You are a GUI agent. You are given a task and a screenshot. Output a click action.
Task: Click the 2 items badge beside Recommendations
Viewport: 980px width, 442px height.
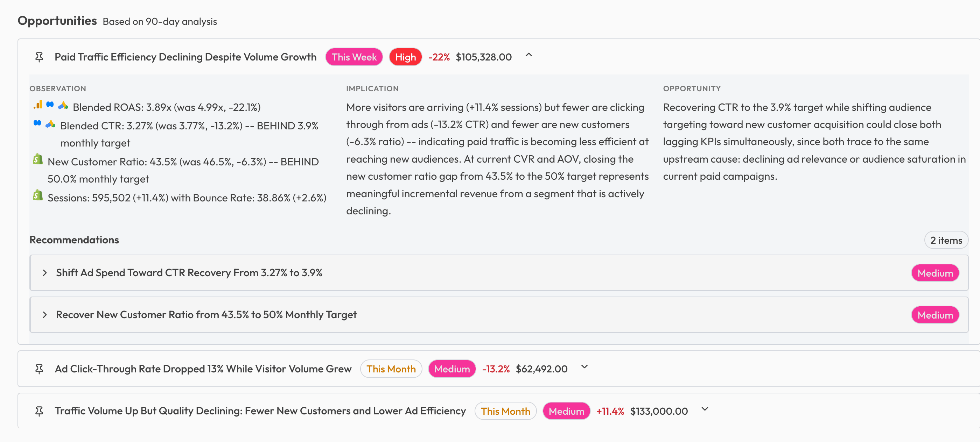coord(946,240)
